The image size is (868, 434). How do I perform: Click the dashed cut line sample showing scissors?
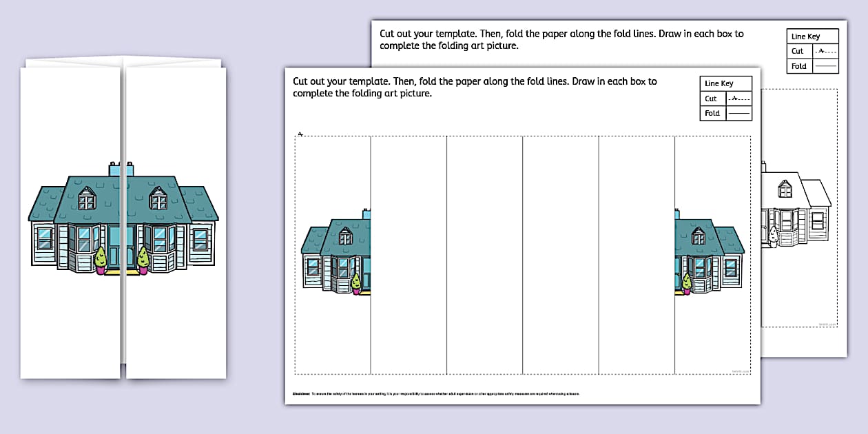point(740,99)
